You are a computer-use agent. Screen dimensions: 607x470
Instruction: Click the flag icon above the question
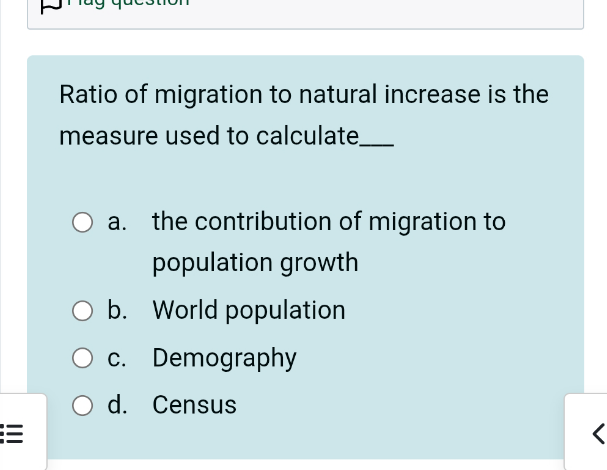pos(50,5)
